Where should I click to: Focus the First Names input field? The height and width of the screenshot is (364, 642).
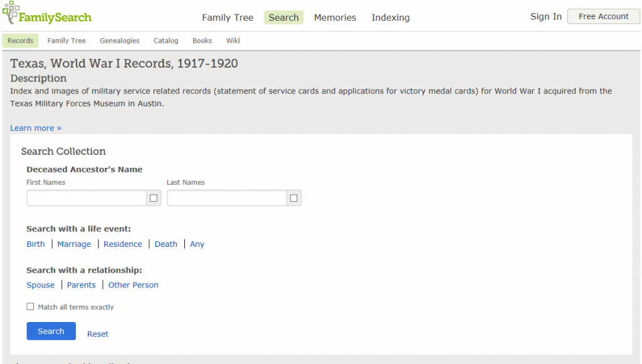click(87, 198)
